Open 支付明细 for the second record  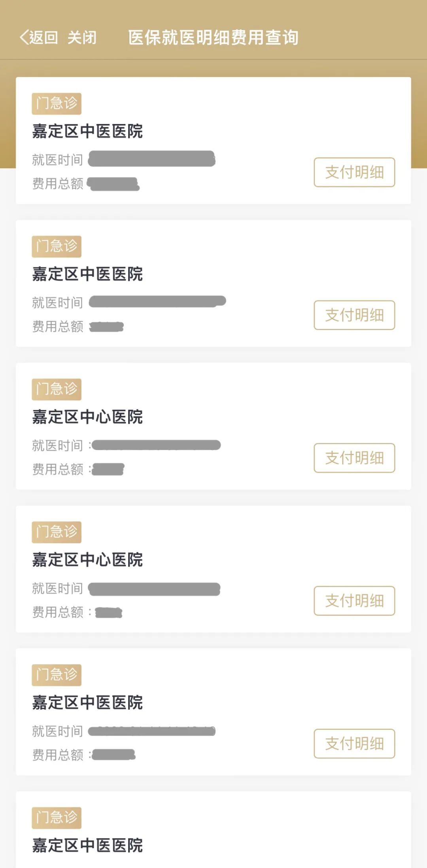click(354, 315)
